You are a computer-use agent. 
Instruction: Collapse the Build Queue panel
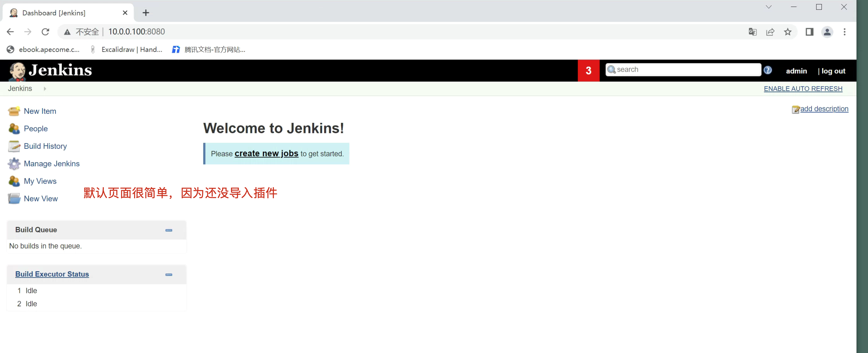click(168, 230)
